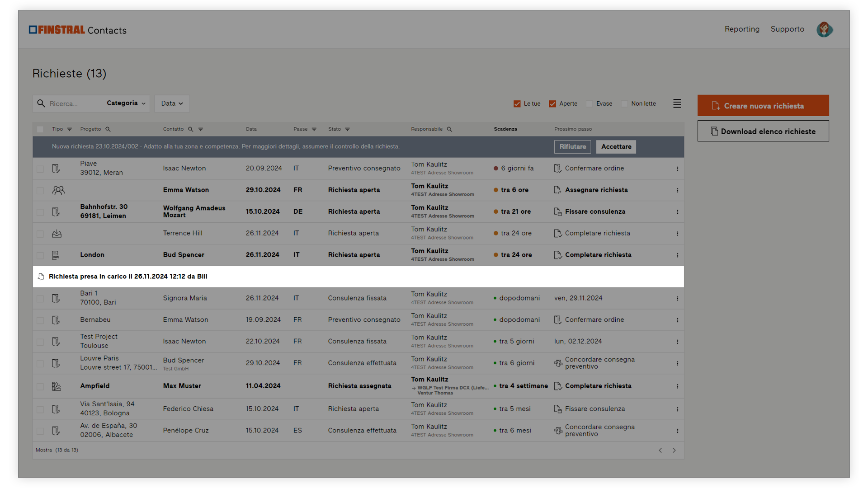The width and height of the screenshot is (868, 488).
Task: Click the DWG type icon in London row
Action: [x=56, y=255]
